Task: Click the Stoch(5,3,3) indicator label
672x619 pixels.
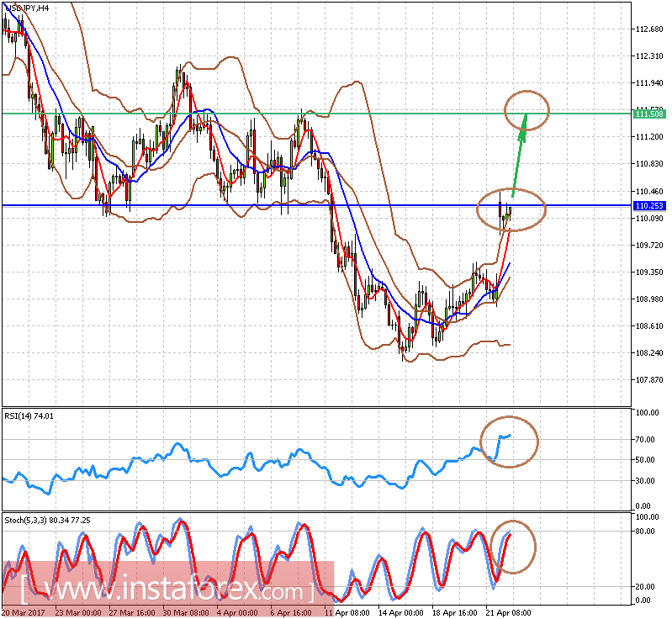Action: 47,520
